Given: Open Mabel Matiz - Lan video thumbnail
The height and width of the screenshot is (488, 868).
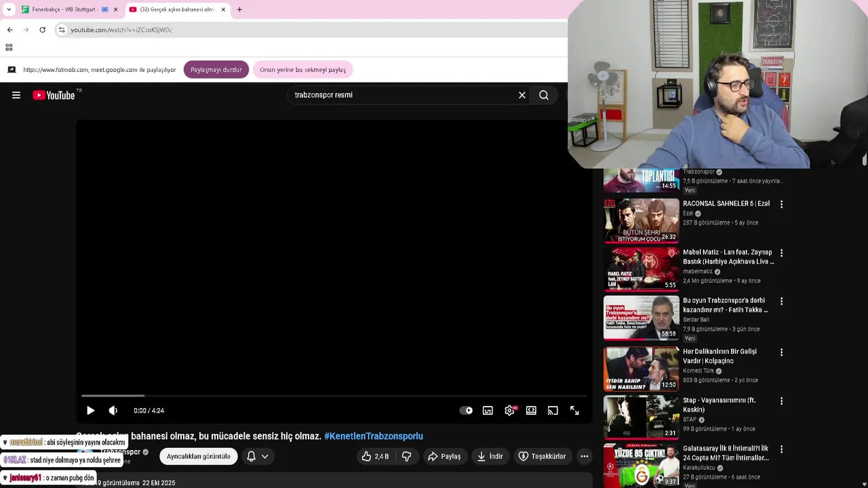Looking at the screenshot, I should tap(641, 268).
